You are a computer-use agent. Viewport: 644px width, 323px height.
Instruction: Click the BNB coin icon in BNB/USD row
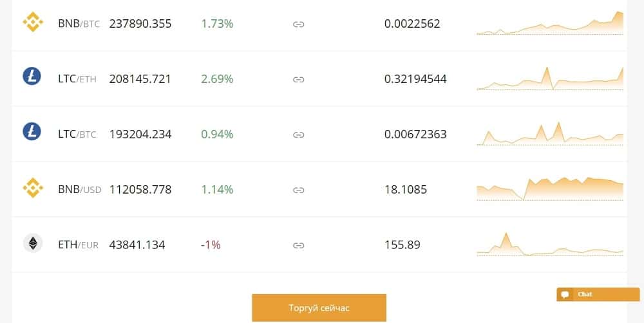(x=32, y=189)
